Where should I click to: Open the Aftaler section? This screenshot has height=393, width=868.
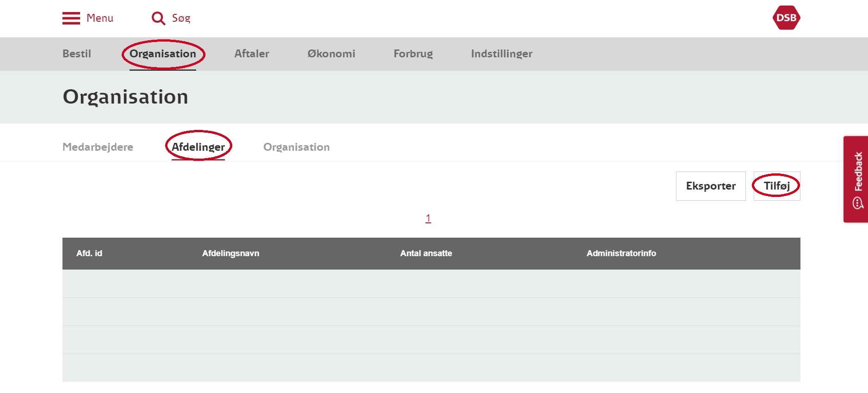[252, 54]
